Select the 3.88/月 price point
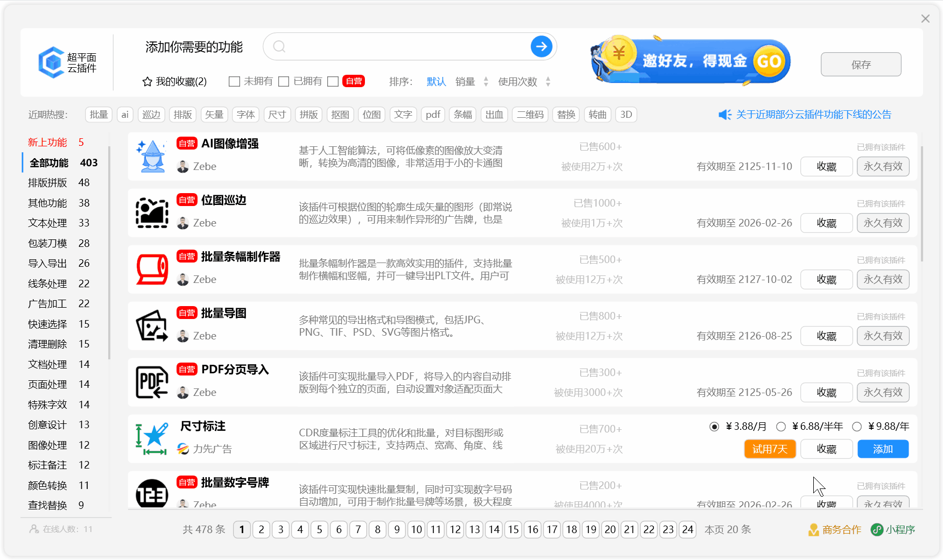943x560 pixels. [x=714, y=426]
